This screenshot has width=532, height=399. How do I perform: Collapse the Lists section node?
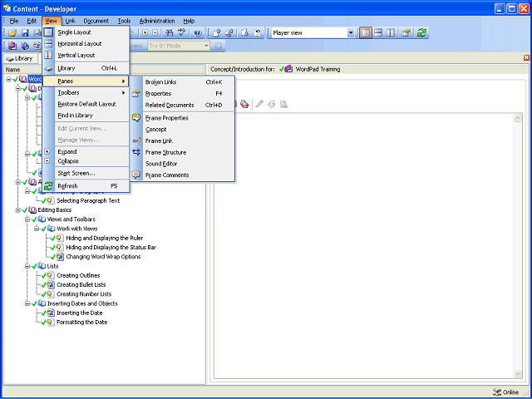27,266
